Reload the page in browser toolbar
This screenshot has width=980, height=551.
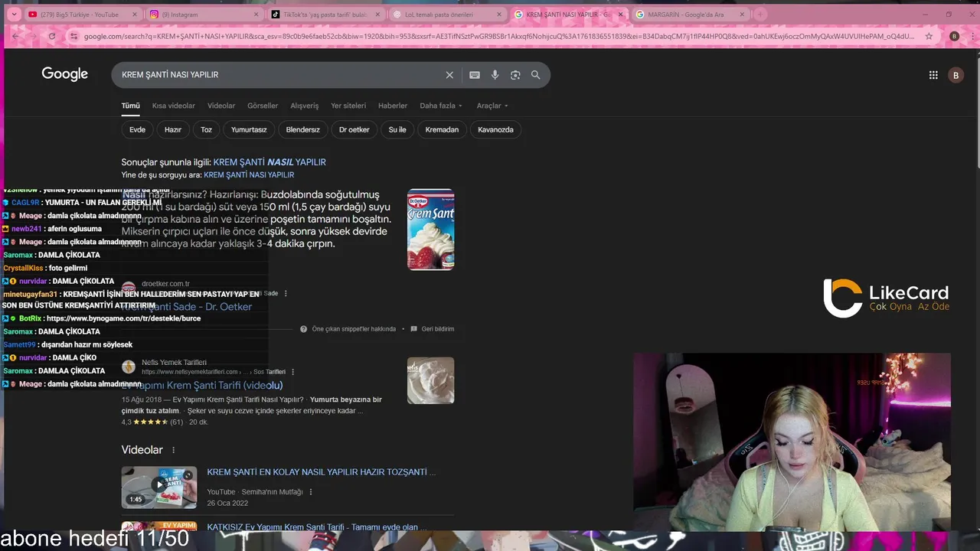[x=52, y=36]
